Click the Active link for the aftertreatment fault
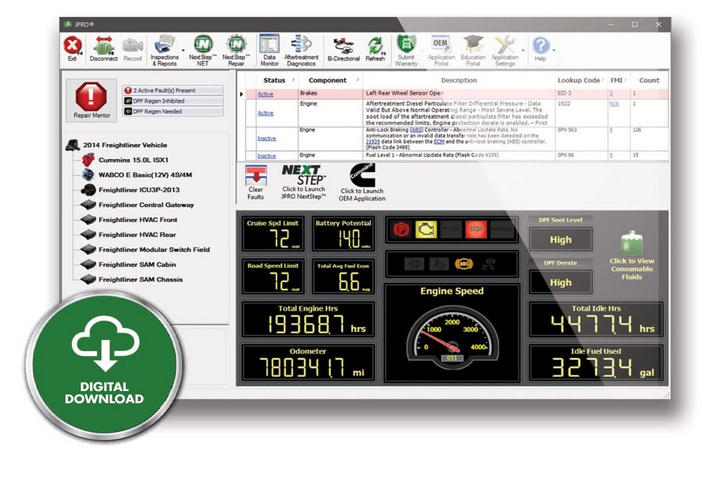713x482 pixels. 266,113
